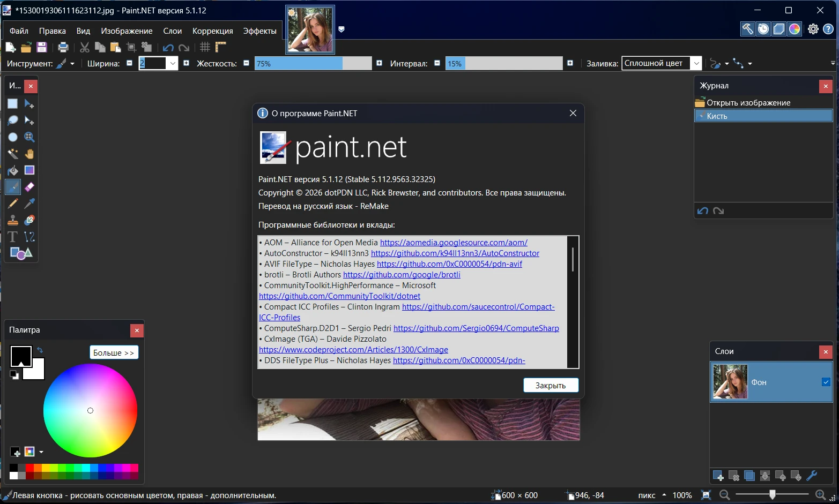
Task: Click the add new layer icon
Action: click(x=718, y=476)
